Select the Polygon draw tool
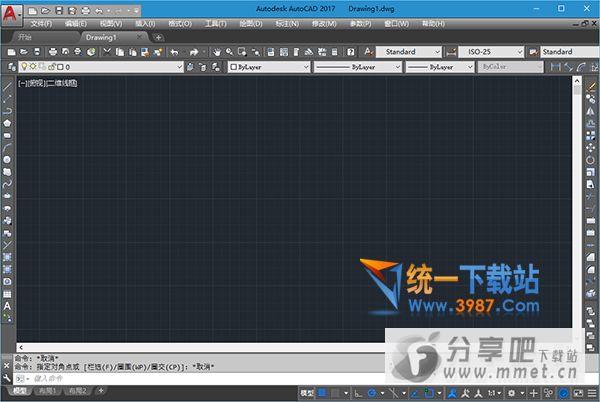 click(x=7, y=123)
